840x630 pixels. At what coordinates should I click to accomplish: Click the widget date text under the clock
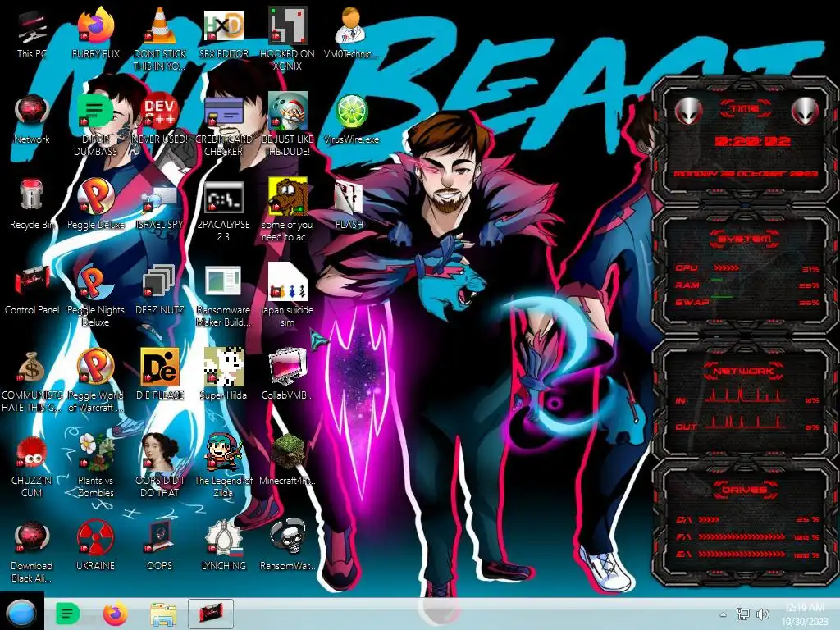click(x=746, y=174)
